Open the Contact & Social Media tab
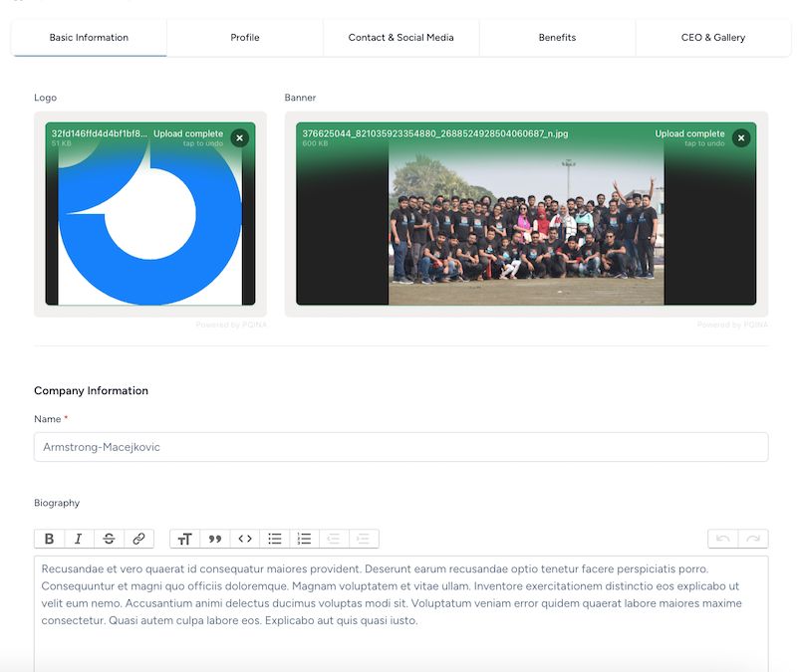The image size is (797, 672). click(x=401, y=38)
